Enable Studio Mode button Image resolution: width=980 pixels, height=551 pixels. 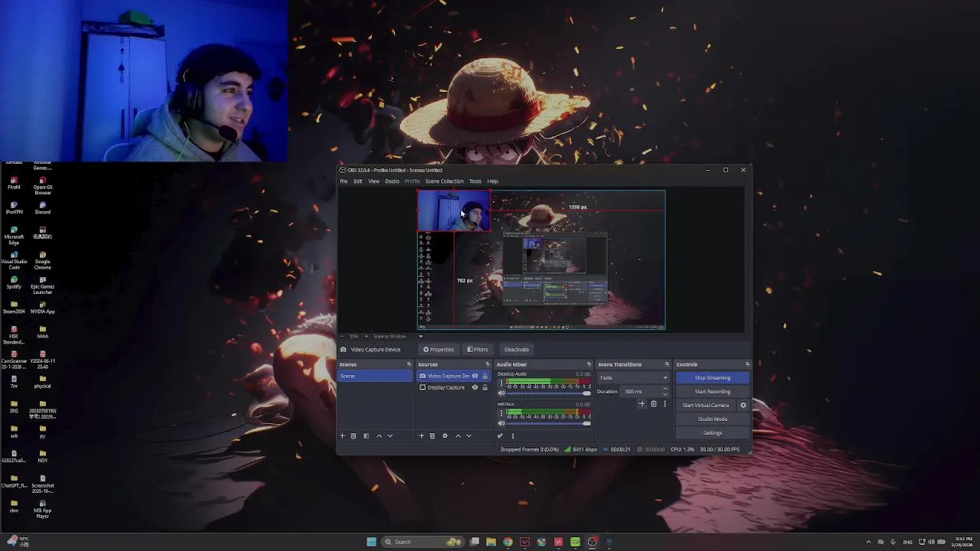tap(712, 419)
